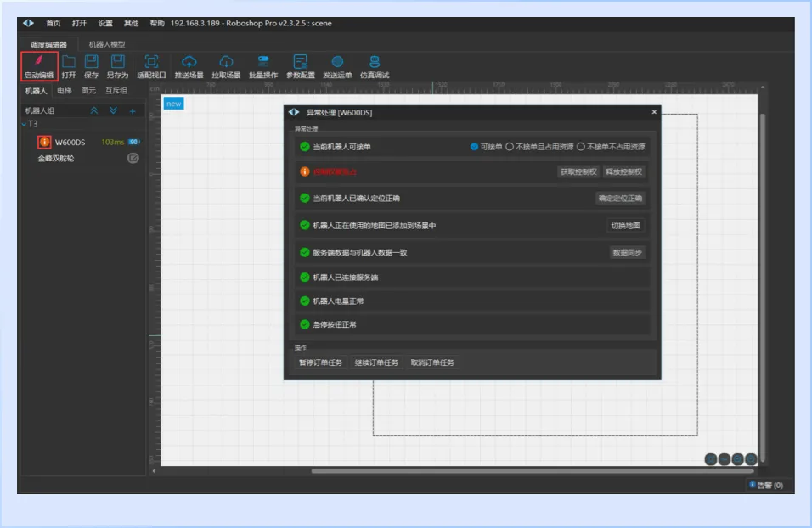Expand all groups with double down chevron
812x528 pixels.
(x=114, y=110)
